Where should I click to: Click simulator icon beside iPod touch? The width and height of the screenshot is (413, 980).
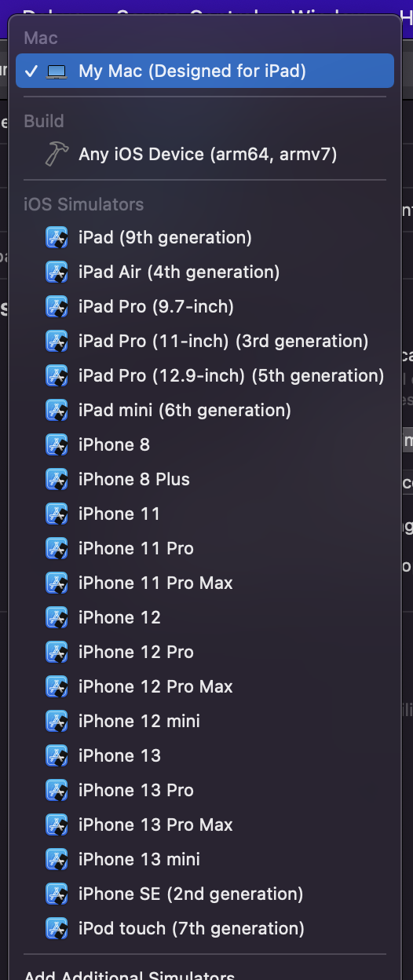[57, 928]
